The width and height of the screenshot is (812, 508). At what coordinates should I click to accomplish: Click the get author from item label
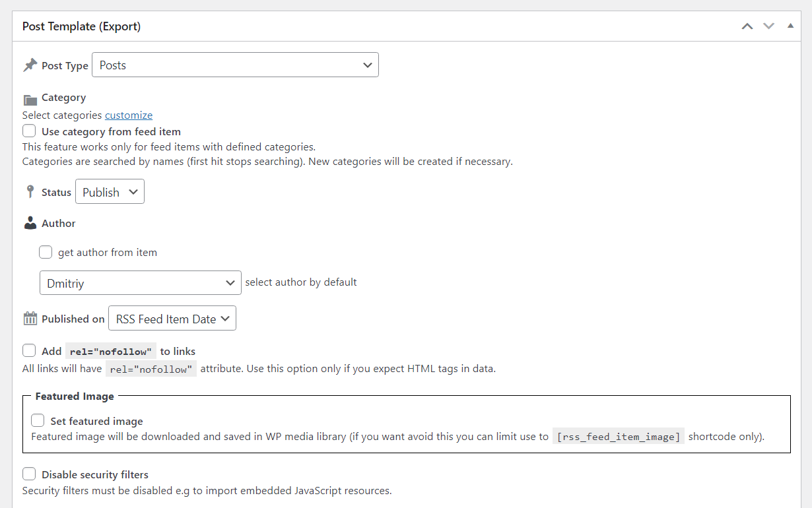click(x=108, y=252)
